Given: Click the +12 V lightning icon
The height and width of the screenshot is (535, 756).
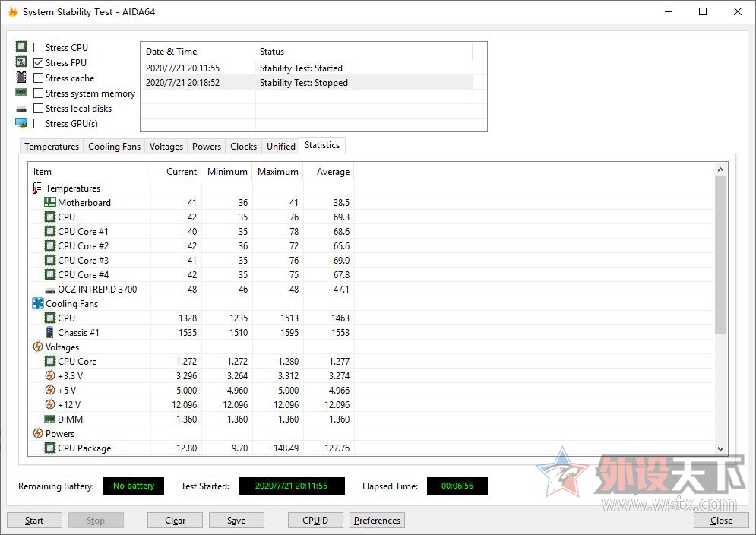Looking at the screenshot, I should [50, 405].
